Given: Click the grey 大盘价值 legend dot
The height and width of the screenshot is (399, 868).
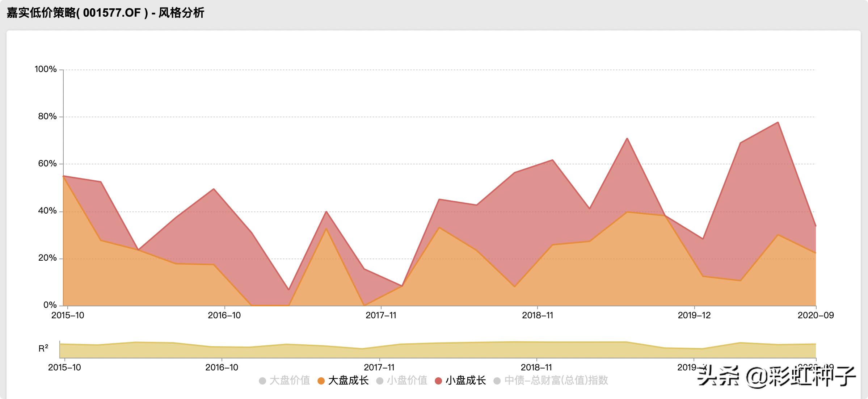Looking at the screenshot, I should tap(262, 381).
